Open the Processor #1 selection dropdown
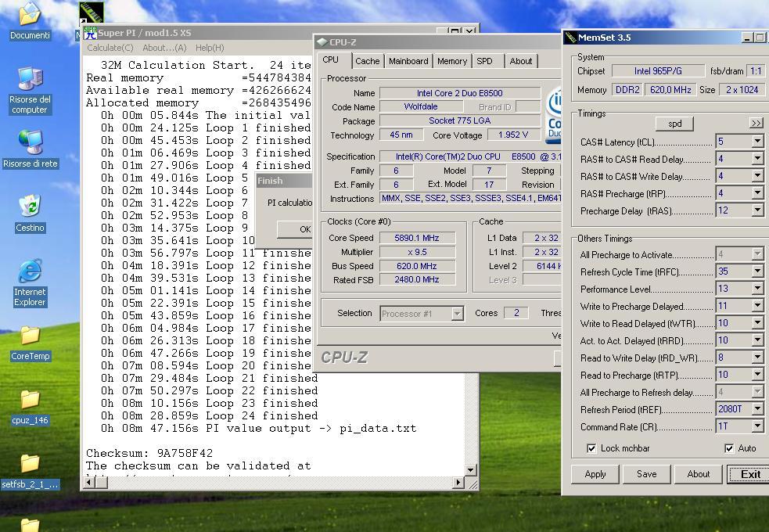Image resolution: width=769 pixels, height=532 pixels. tap(457, 313)
